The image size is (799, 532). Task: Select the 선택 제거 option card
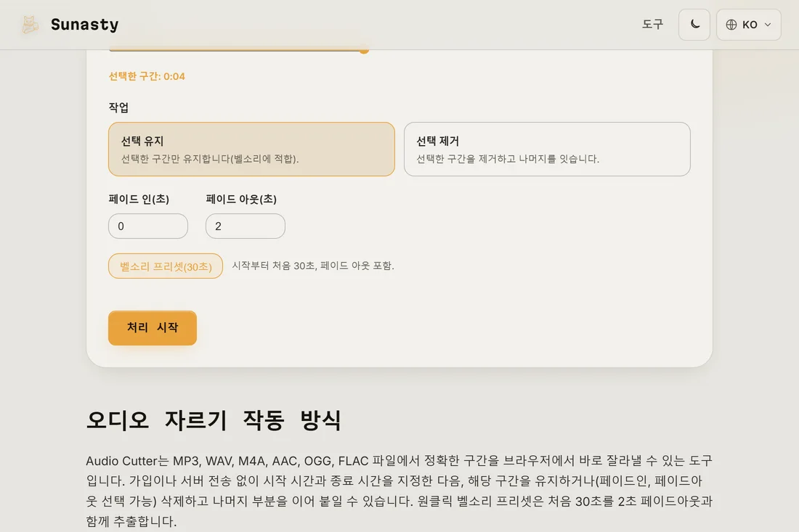pyautogui.click(x=547, y=150)
